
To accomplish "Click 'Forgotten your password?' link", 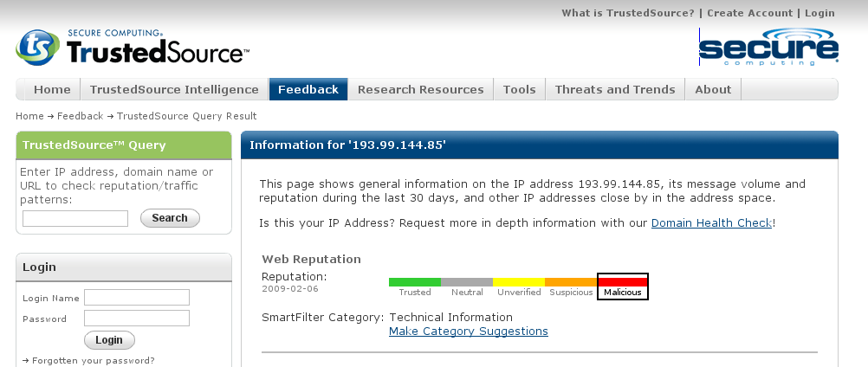I will click(x=94, y=360).
